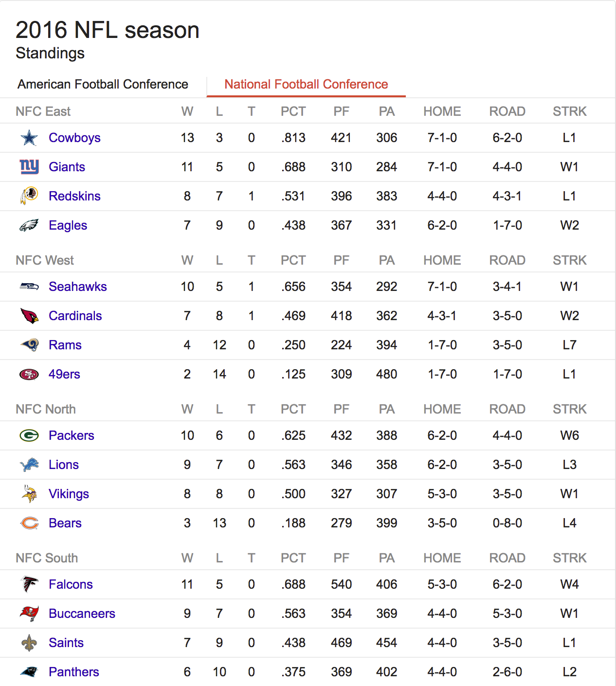
Task: Click the Eagles team logo
Action: click(x=29, y=225)
